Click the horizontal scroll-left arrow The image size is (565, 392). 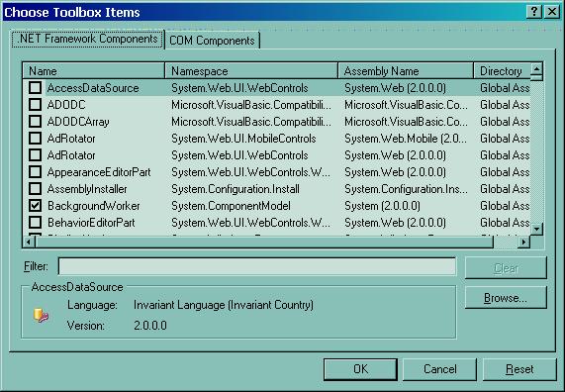click(29, 242)
